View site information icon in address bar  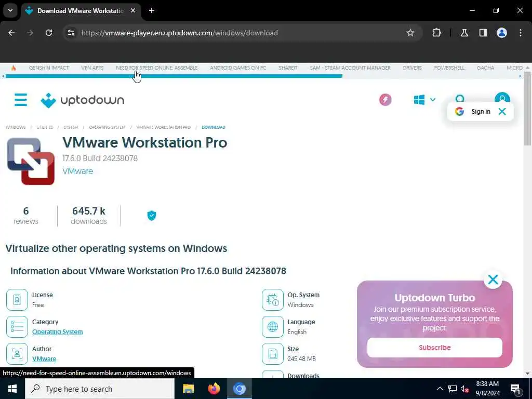tap(71, 33)
